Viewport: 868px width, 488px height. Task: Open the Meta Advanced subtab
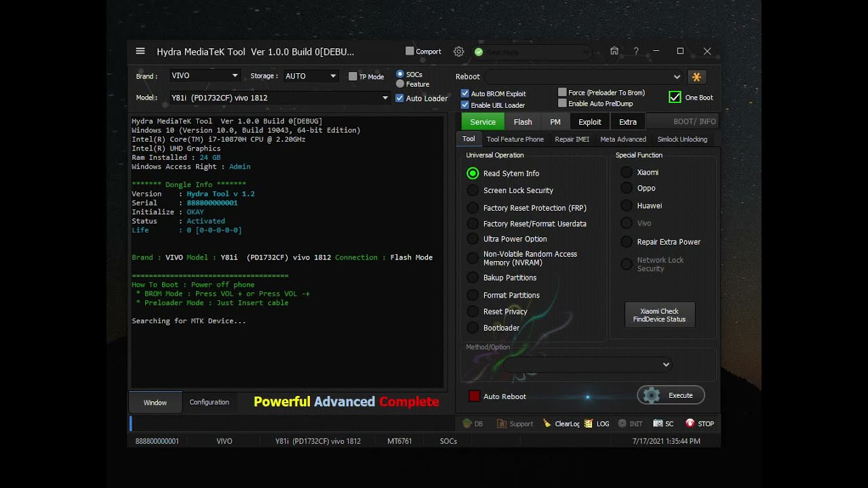623,139
